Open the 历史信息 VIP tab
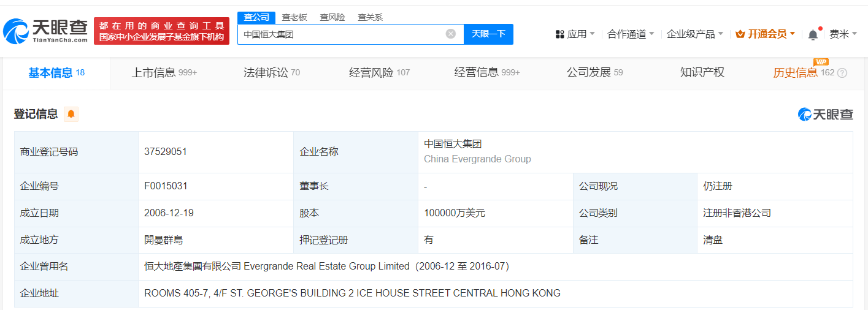Viewport: 868px width, 310px height. pos(804,73)
